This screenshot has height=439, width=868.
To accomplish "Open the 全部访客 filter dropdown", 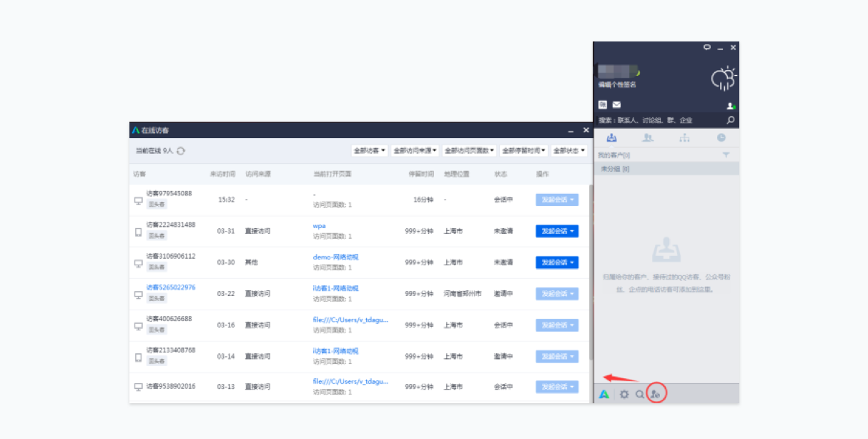I will [370, 151].
